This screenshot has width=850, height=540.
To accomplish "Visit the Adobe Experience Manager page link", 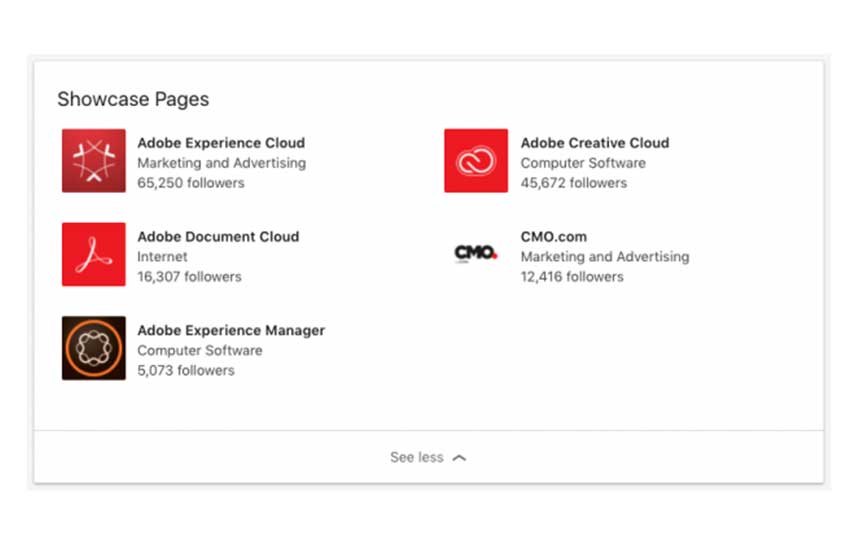I will (231, 331).
